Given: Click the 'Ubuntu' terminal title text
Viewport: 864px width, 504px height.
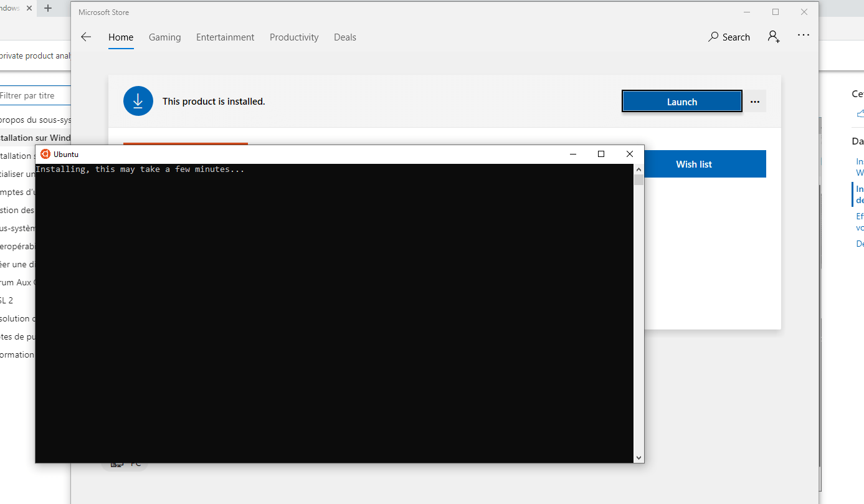Looking at the screenshot, I should coord(66,155).
